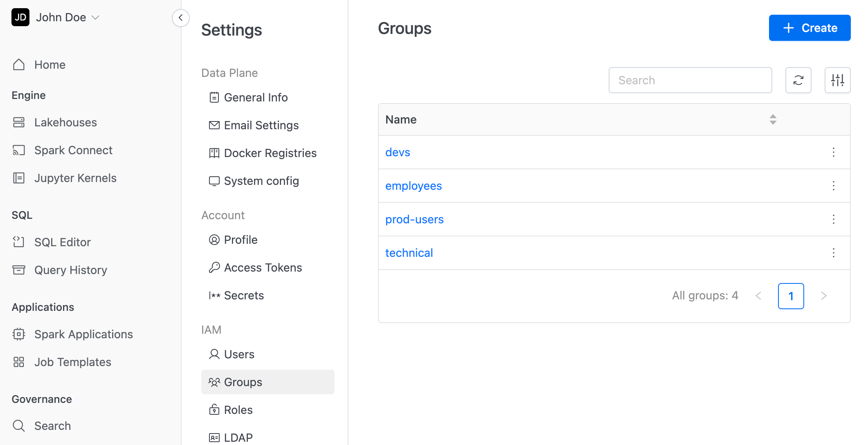Click the Job Templates grid icon
The height and width of the screenshot is (445, 868).
tap(19, 362)
